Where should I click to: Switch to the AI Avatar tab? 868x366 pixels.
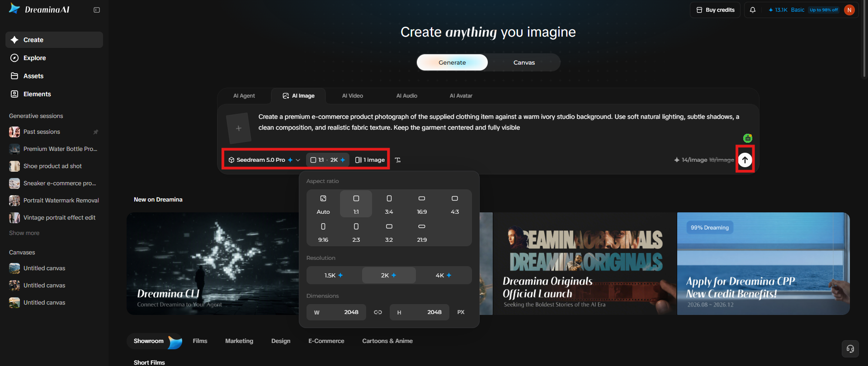coord(461,96)
